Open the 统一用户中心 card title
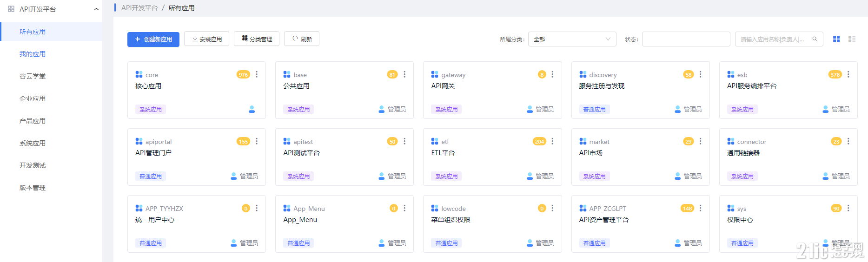This screenshot has height=262, width=868. pos(155,220)
